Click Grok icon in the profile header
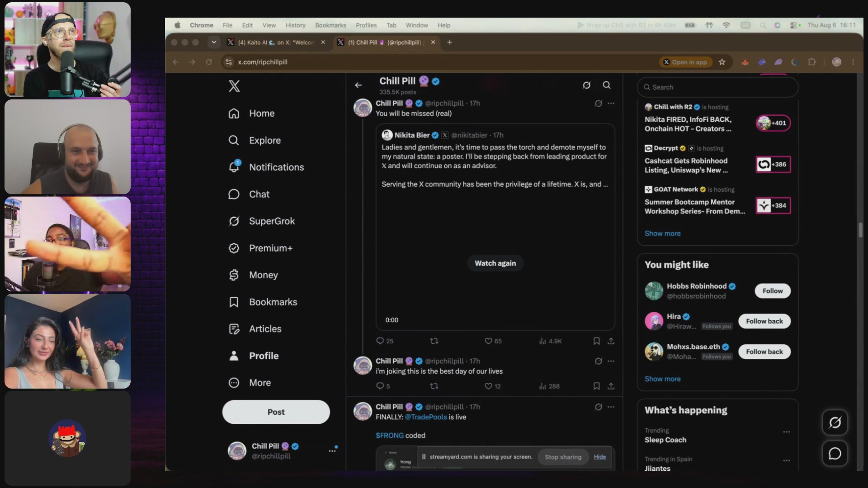This screenshot has width=868, height=488. [x=587, y=85]
